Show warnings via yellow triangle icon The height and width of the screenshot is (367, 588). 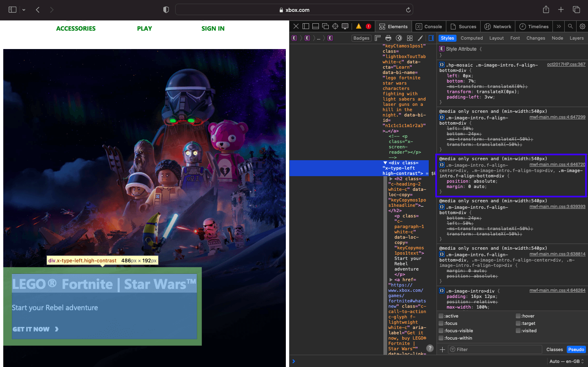click(x=359, y=26)
